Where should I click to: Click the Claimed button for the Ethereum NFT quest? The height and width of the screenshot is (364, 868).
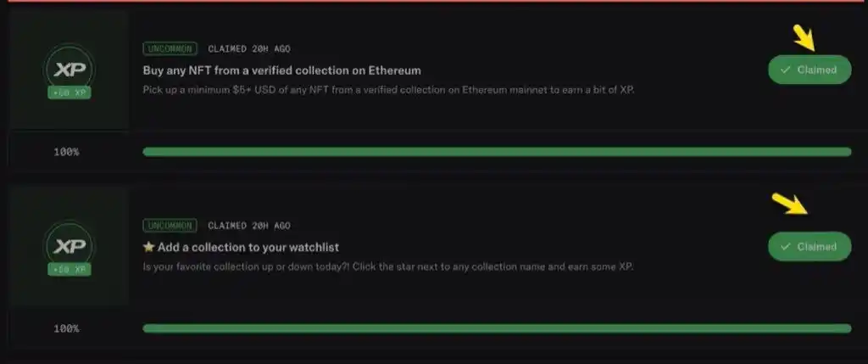coord(810,70)
